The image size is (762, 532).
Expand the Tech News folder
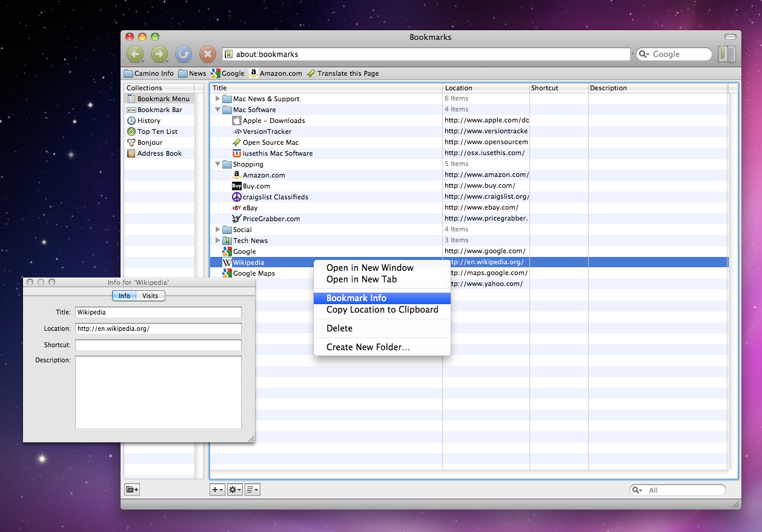point(218,241)
